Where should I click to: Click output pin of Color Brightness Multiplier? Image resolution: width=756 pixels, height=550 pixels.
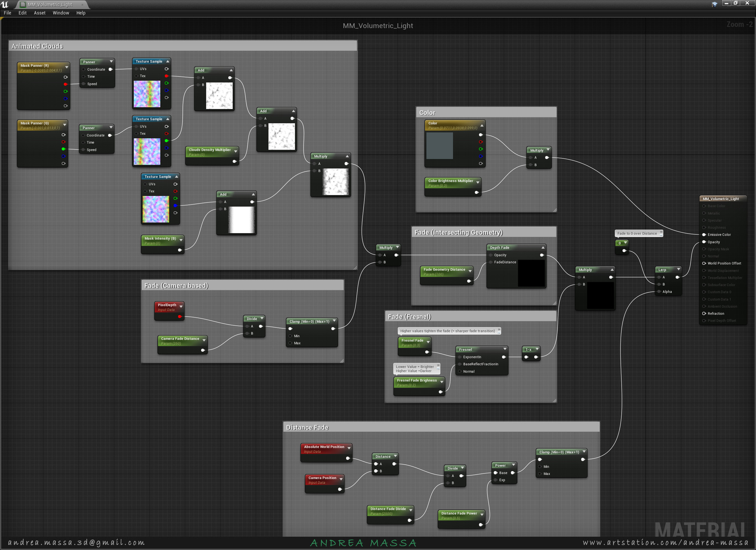click(476, 193)
